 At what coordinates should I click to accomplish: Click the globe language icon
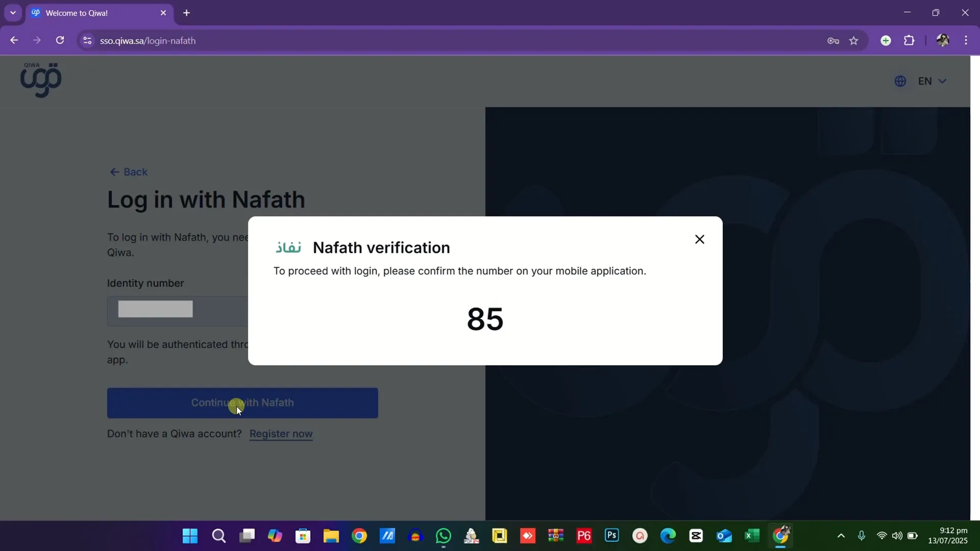[900, 81]
